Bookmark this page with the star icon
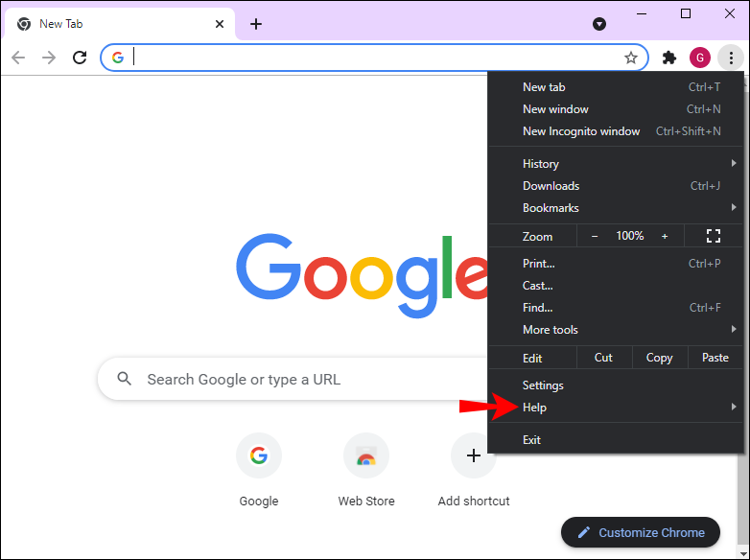This screenshot has height=560, width=750. pos(631,58)
